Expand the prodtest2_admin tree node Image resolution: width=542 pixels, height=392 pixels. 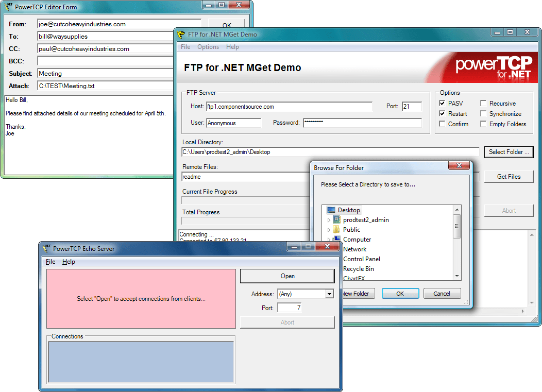pyautogui.click(x=329, y=220)
